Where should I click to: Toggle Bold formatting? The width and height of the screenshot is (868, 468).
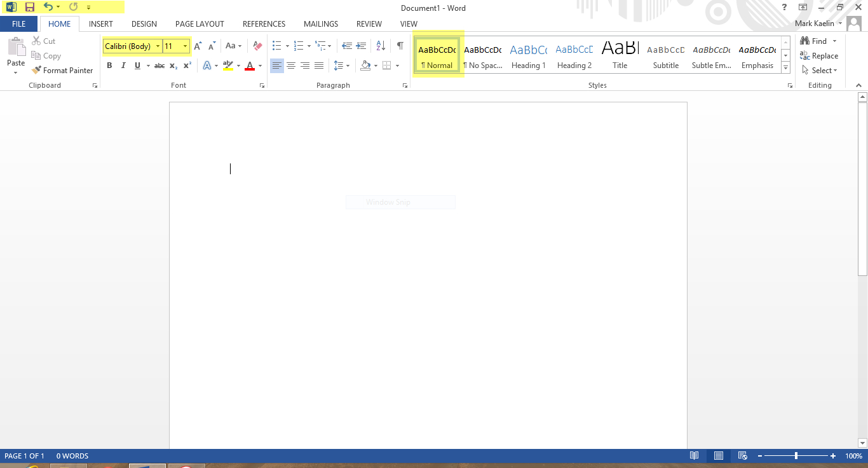click(x=109, y=65)
